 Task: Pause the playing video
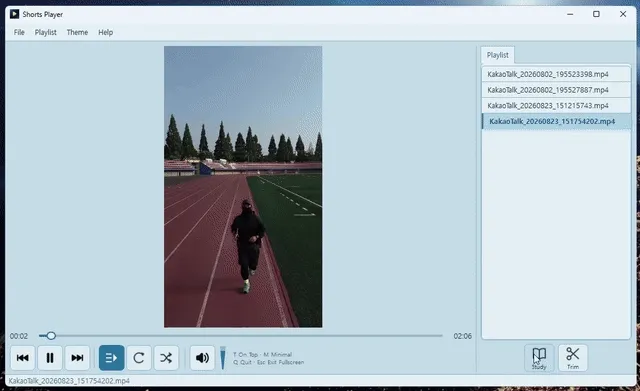(x=50, y=358)
